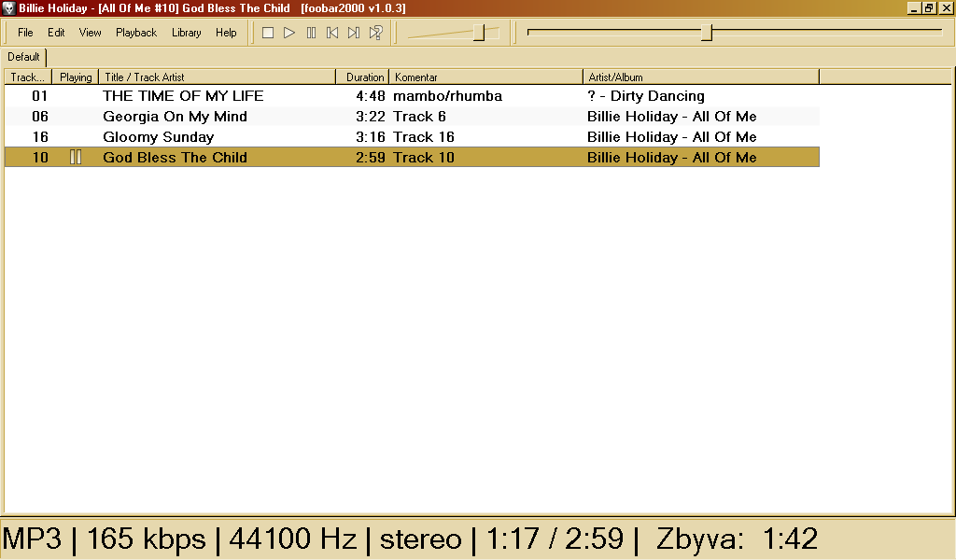Click the foobar2000 alien icon in title bar
This screenshot has width=956, height=560.
(8, 8)
